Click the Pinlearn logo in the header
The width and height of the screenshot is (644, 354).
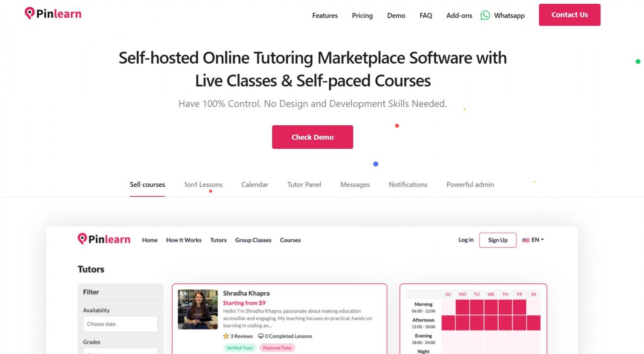pyautogui.click(x=53, y=14)
